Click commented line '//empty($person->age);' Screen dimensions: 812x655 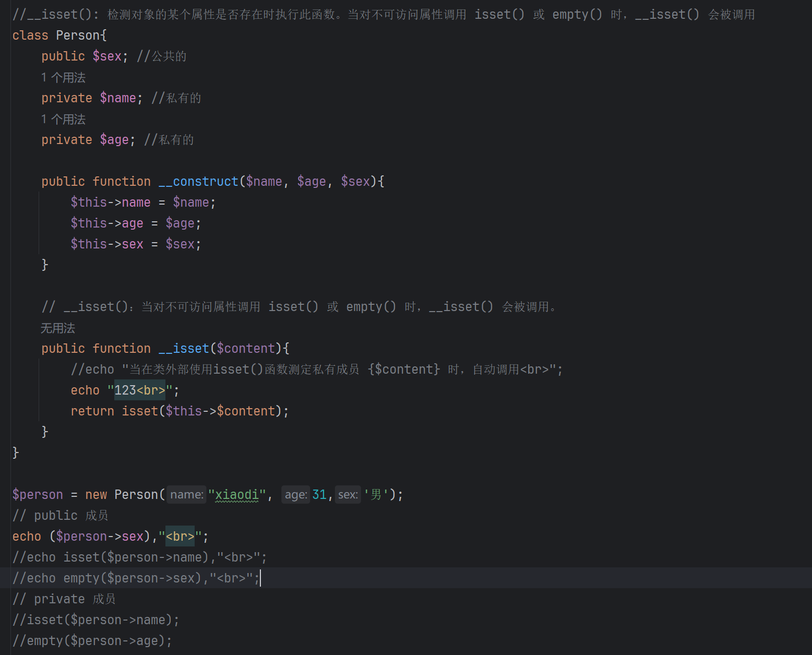click(x=92, y=640)
